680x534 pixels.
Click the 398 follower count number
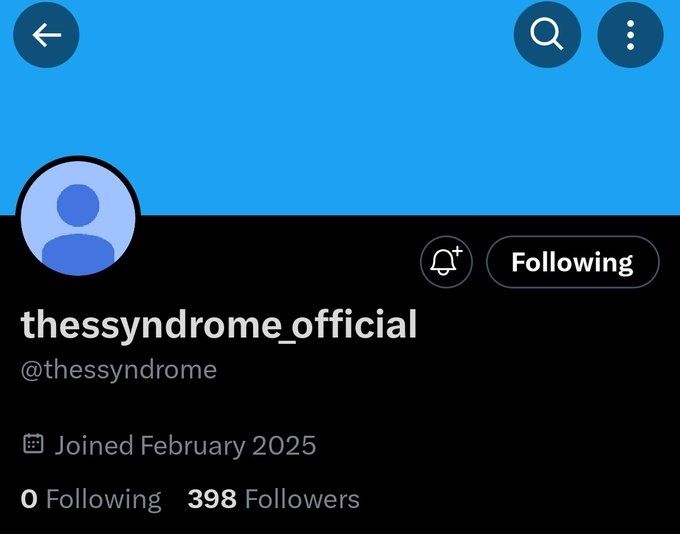coord(212,499)
